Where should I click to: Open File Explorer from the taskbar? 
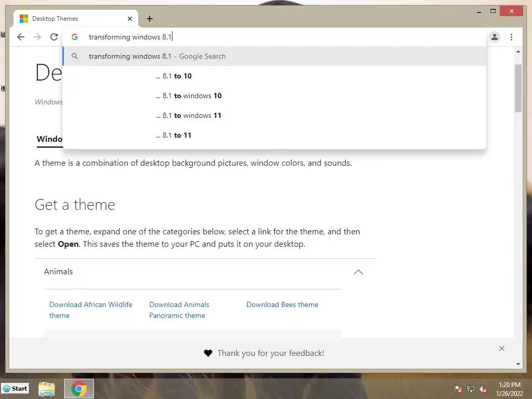[x=46, y=389]
